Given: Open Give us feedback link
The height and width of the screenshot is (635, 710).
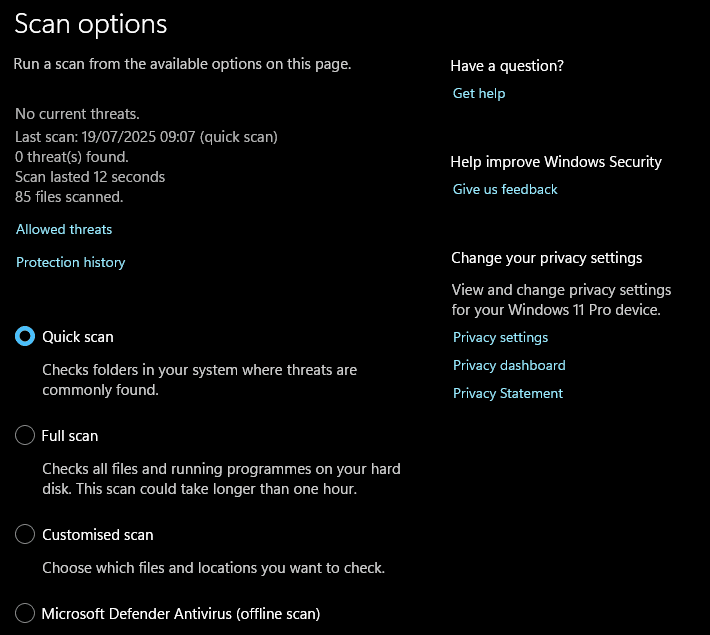Looking at the screenshot, I should click(x=505, y=189).
